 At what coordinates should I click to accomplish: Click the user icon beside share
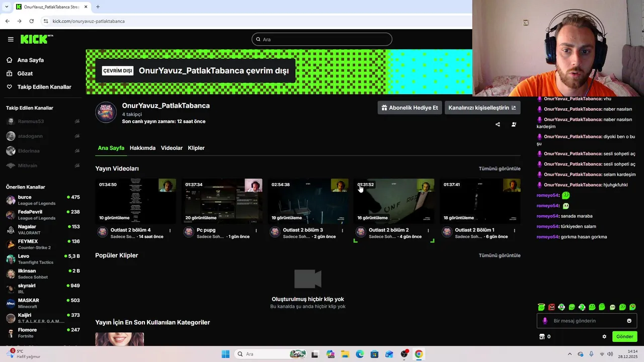(514, 124)
